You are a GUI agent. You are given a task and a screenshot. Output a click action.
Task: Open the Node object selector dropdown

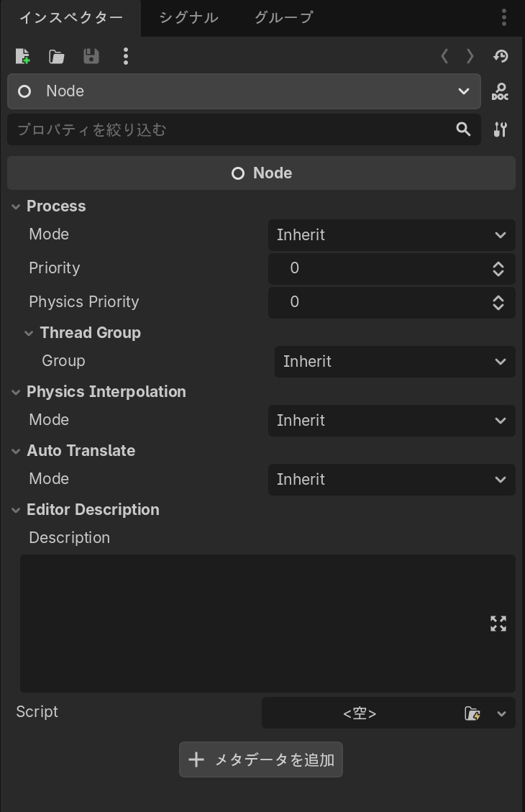pyautogui.click(x=244, y=91)
